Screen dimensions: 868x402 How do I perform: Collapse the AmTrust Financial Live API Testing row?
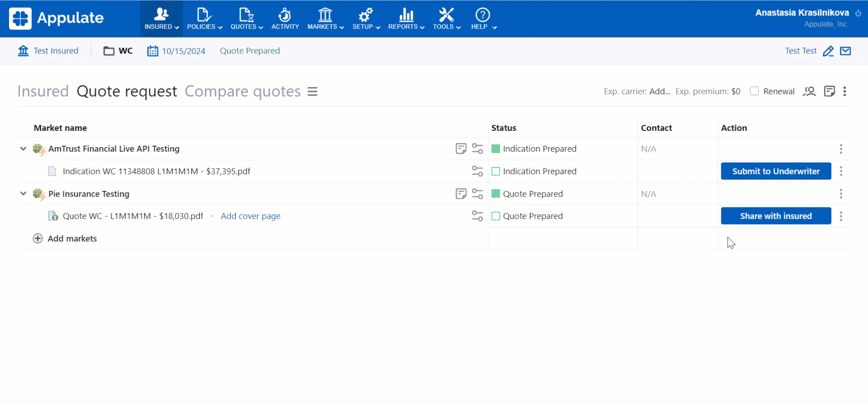(x=23, y=148)
